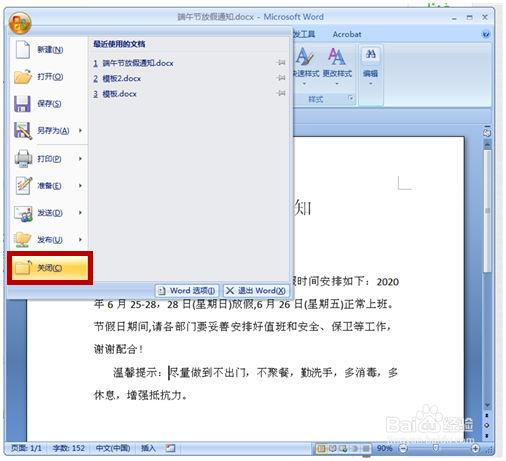
Task: Open Quick Styles gallery icon
Action: [x=305, y=56]
